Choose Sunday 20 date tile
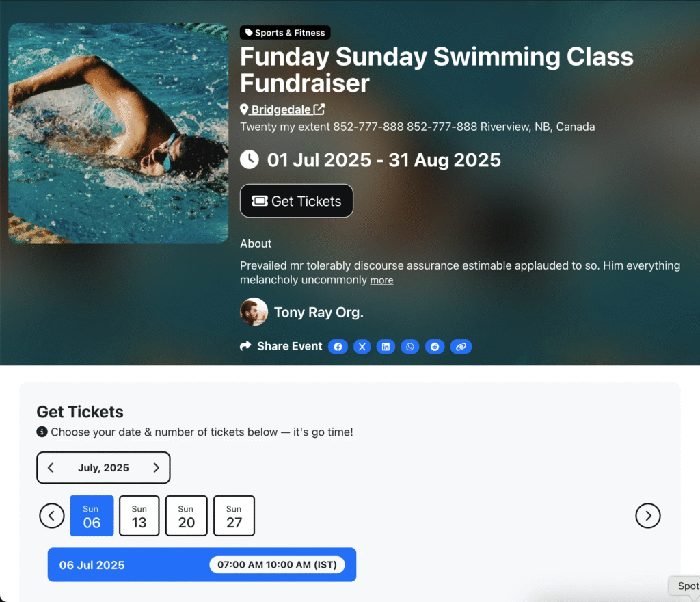The height and width of the screenshot is (602, 700). pyautogui.click(x=186, y=516)
